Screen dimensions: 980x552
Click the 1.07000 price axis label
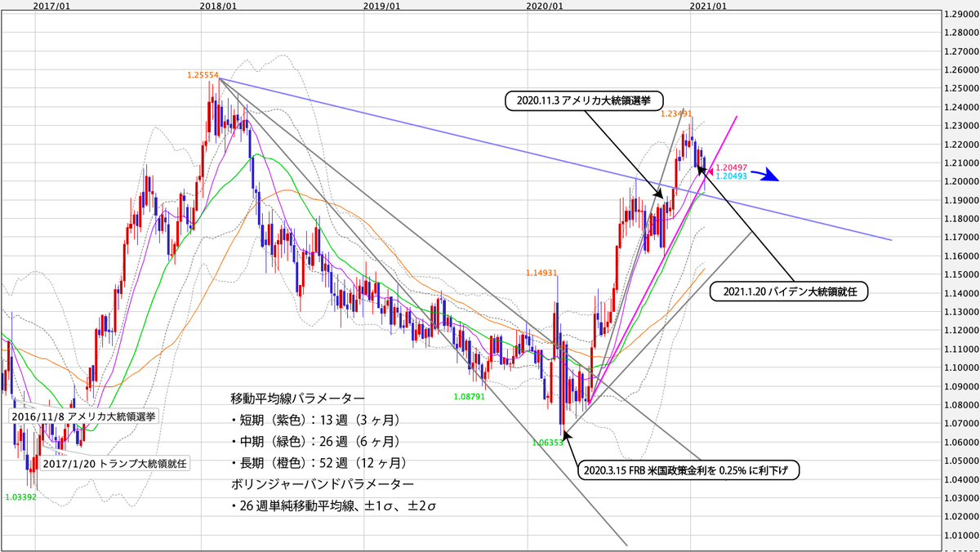tap(960, 424)
